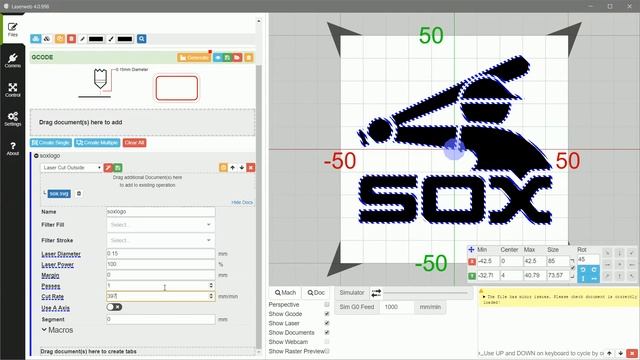The image size is (640, 360).
Task: Click the console history up arrow
Action: pyautogui.click(x=609, y=353)
